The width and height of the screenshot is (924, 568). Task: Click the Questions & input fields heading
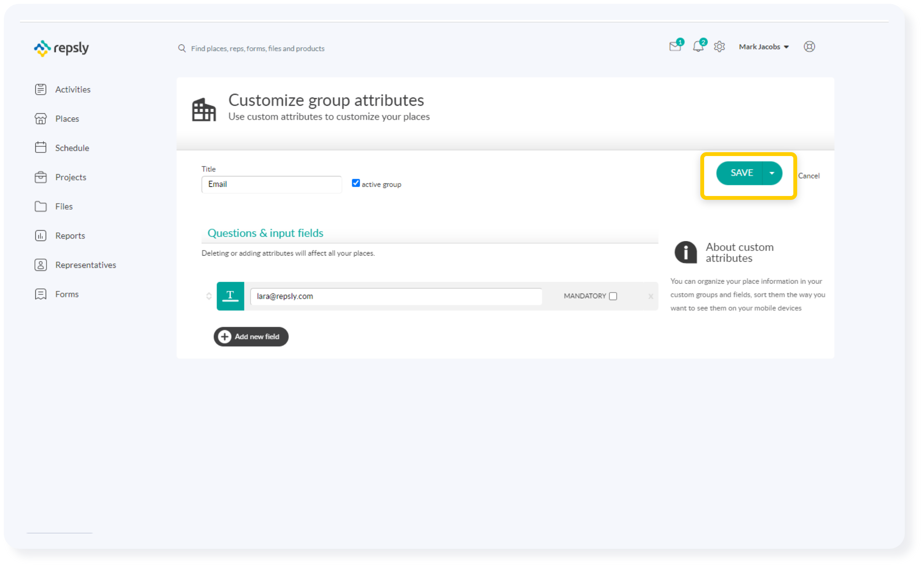pyautogui.click(x=265, y=233)
